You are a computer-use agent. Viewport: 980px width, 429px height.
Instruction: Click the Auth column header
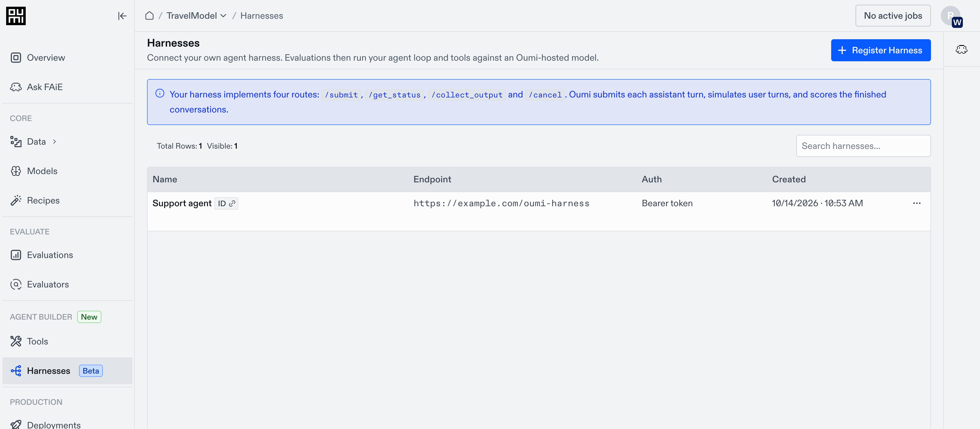652,179
